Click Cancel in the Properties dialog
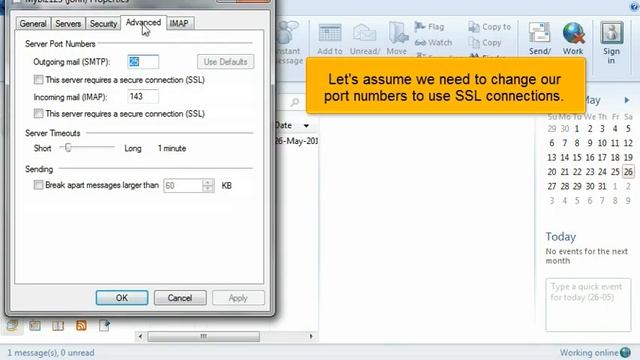Screen dimensions: 640x360 point(180,298)
